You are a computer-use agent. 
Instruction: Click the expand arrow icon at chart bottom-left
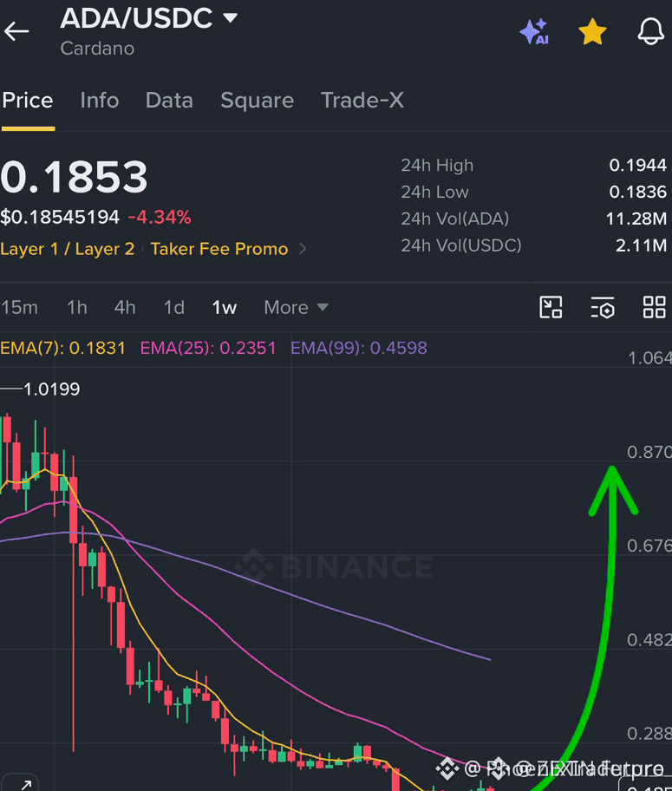[19, 782]
